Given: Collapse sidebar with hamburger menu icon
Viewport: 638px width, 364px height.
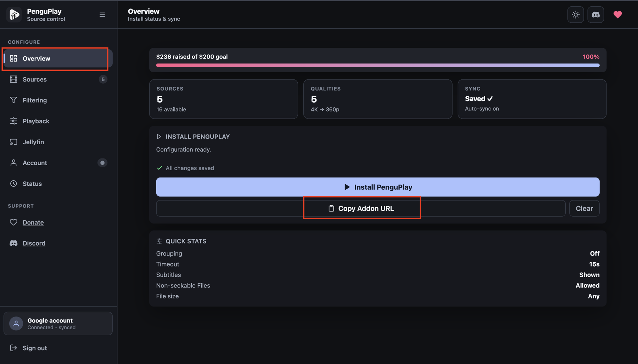Looking at the screenshot, I should pyautogui.click(x=102, y=15).
